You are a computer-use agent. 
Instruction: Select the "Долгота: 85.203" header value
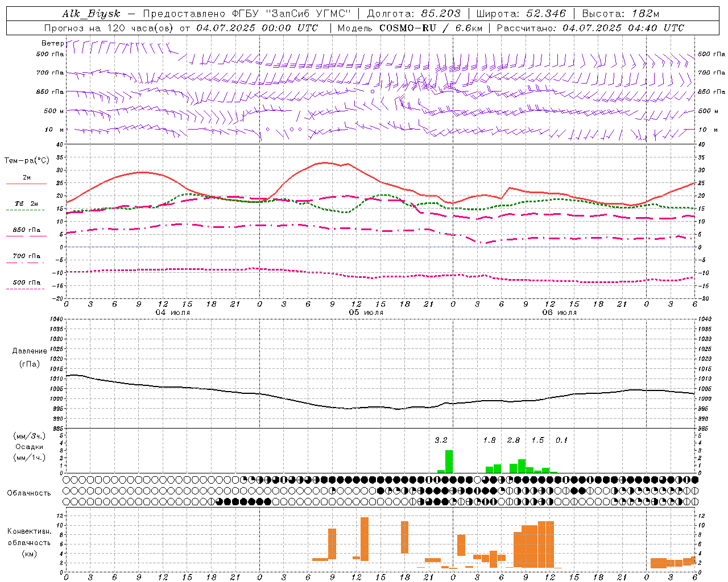[x=414, y=14]
